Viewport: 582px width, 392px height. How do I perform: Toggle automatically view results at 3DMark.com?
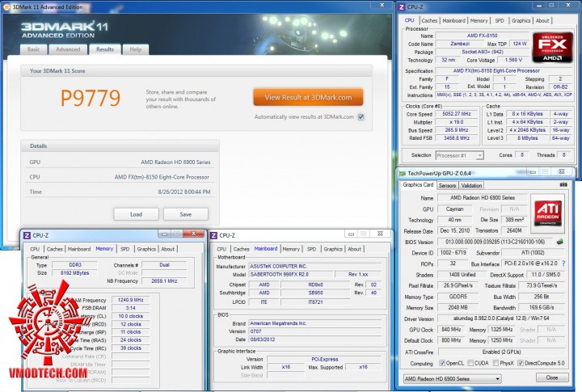click(361, 117)
